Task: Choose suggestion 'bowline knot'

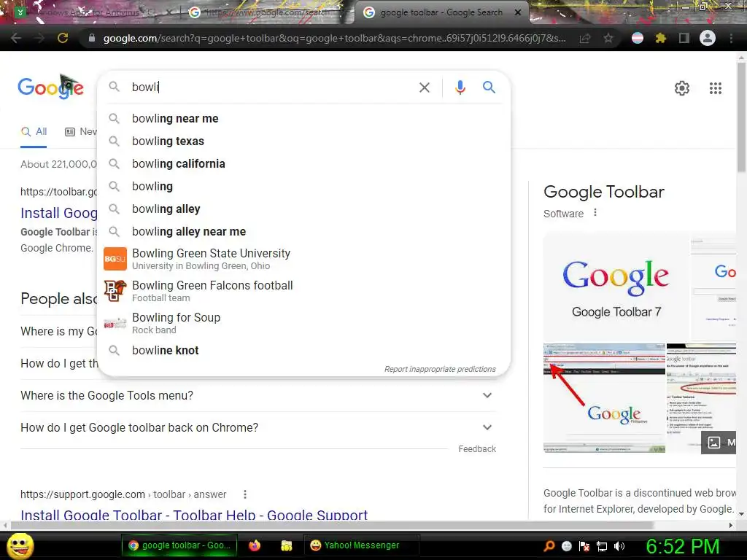Action: pos(304,351)
